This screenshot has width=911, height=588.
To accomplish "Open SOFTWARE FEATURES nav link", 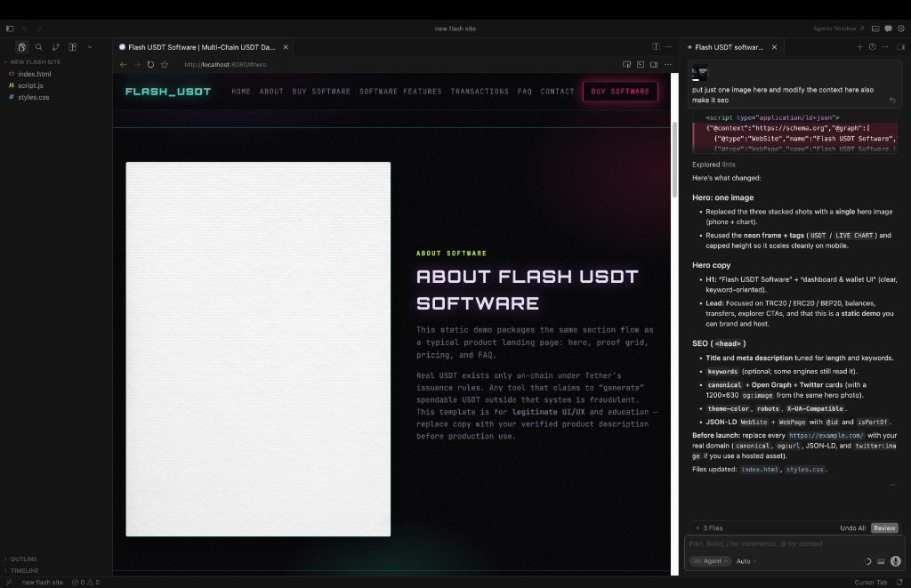I will [x=400, y=92].
